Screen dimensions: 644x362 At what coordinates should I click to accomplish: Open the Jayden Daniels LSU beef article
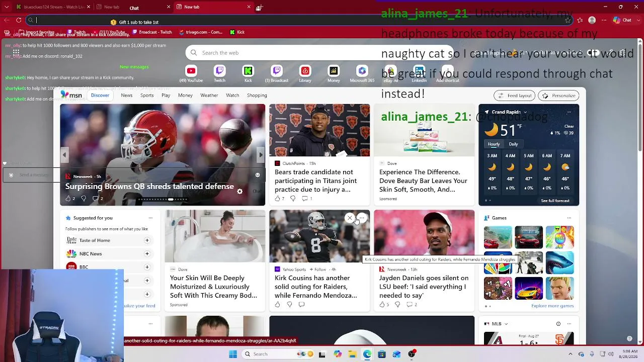[x=424, y=287]
